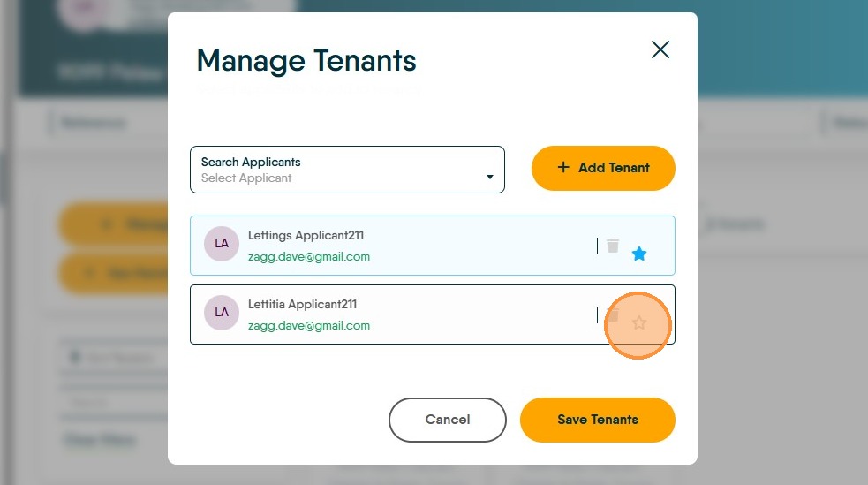
Task: Select the Lettings Applicant211 name
Action: point(306,236)
